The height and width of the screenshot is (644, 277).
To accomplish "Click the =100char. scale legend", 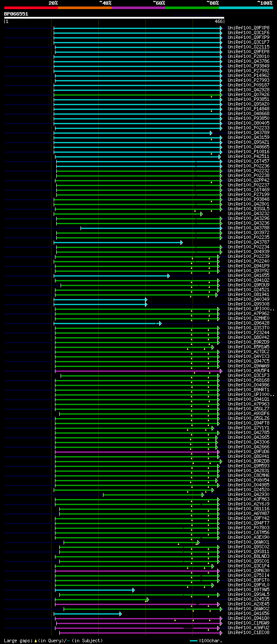I will click(x=206, y=641).
